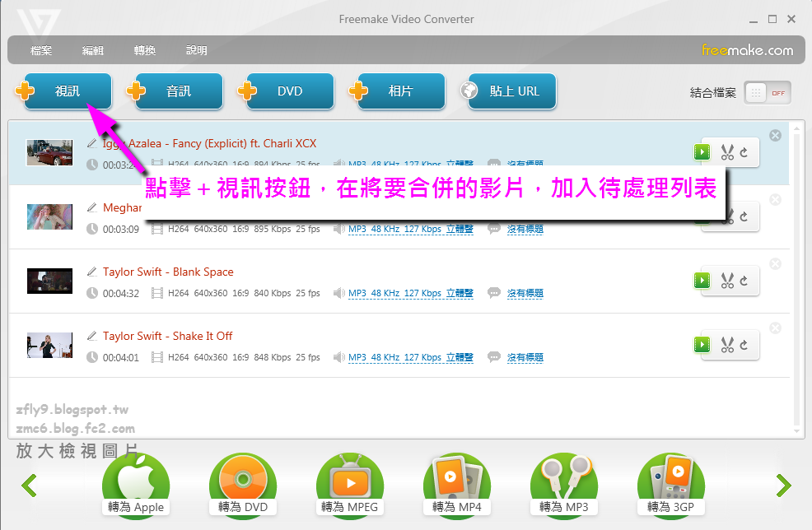Click the speaker icon in the Blank Space row
812x530 pixels.
[338, 294]
